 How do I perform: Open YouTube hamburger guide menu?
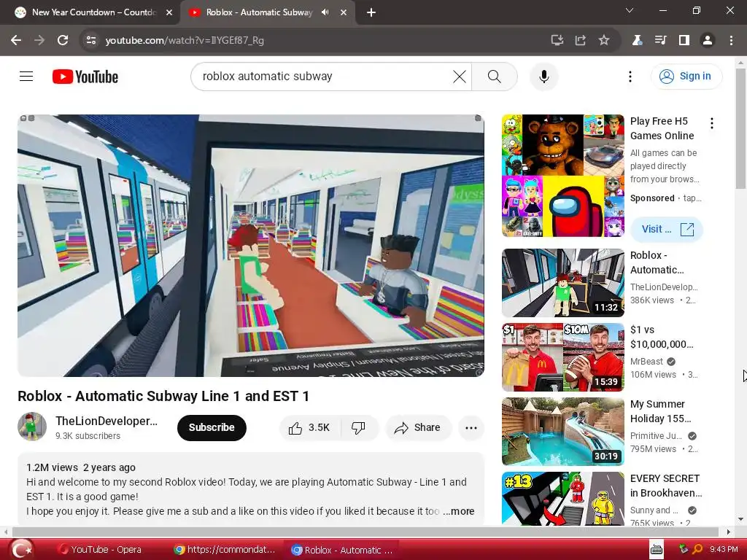tap(26, 76)
